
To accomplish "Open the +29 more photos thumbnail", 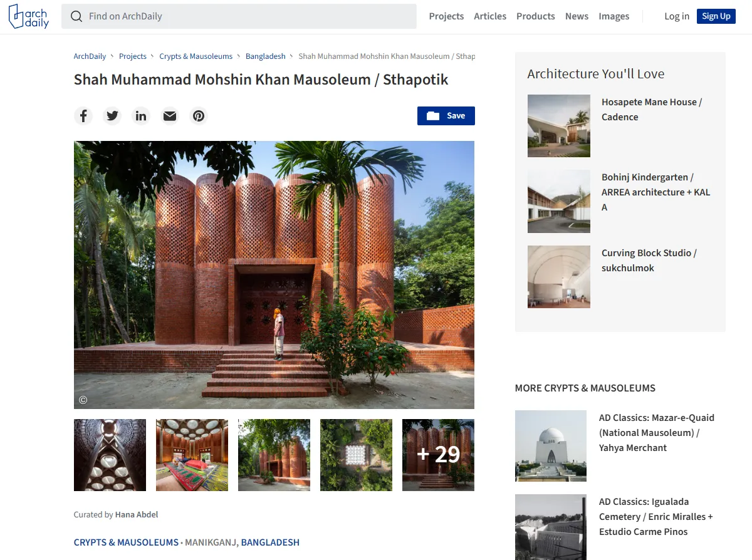I will [x=438, y=455].
